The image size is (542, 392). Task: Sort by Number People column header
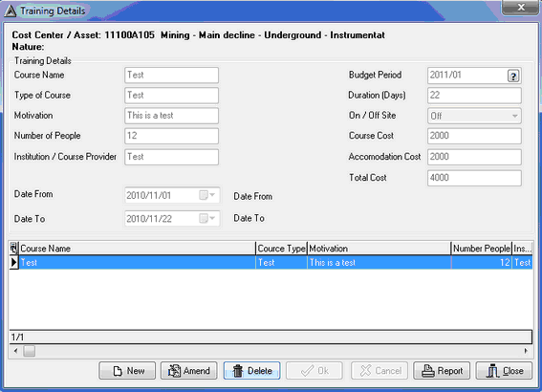(x=482, y=249)
